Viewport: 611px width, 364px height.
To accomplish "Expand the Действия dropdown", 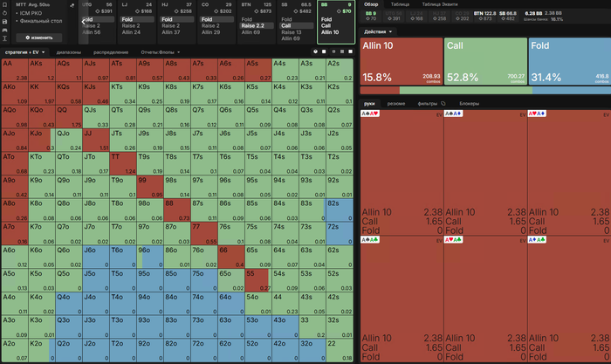I will tap(378, 31).
